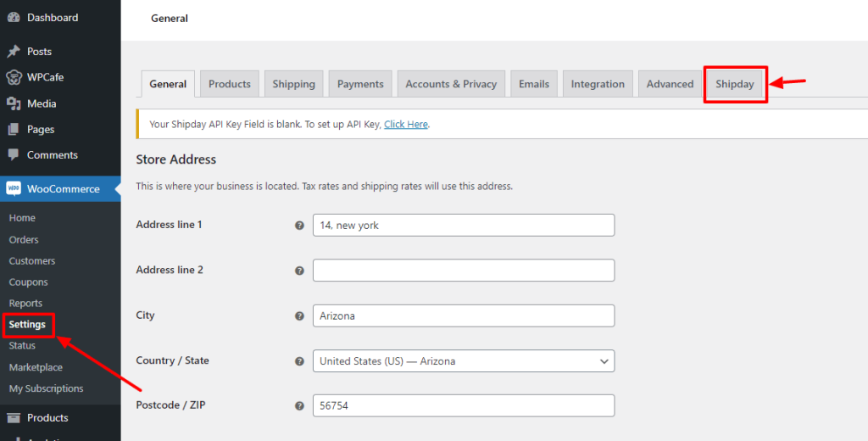Open the Products settings tab

229,84
